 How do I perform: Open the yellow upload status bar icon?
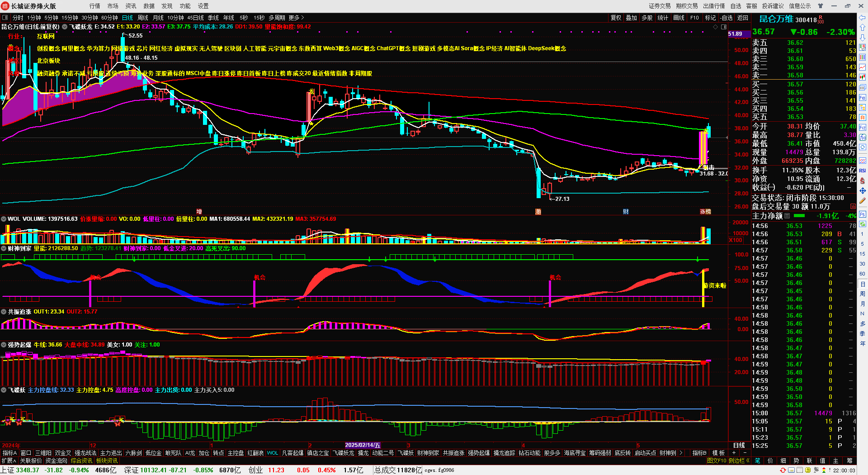click(807, 470)
